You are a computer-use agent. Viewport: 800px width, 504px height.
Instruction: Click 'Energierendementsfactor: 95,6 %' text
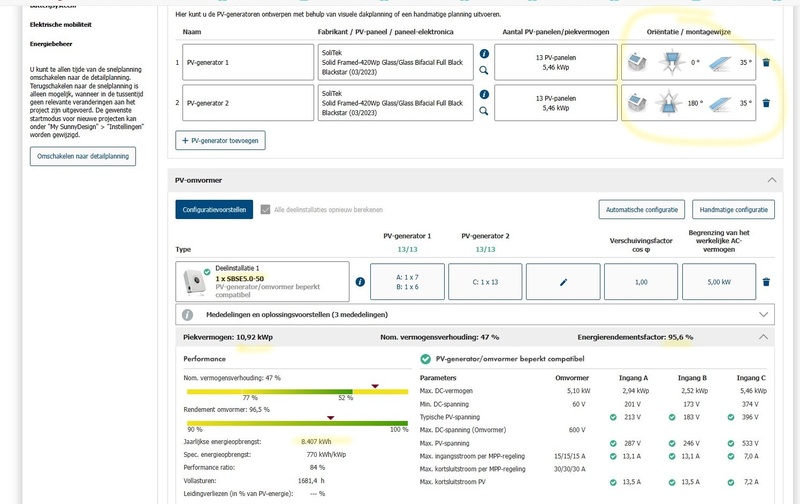(635, 337)
